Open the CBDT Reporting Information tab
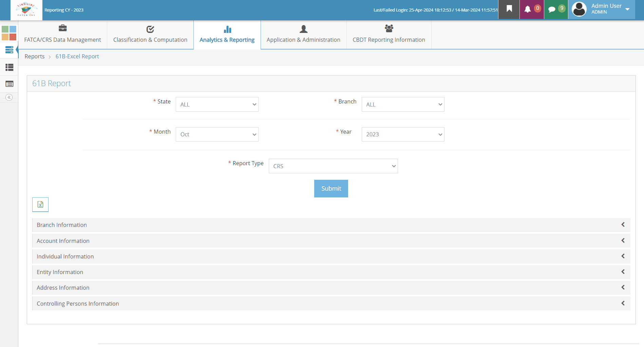This screenshot has height=347, width=644. tap(389, 35)
